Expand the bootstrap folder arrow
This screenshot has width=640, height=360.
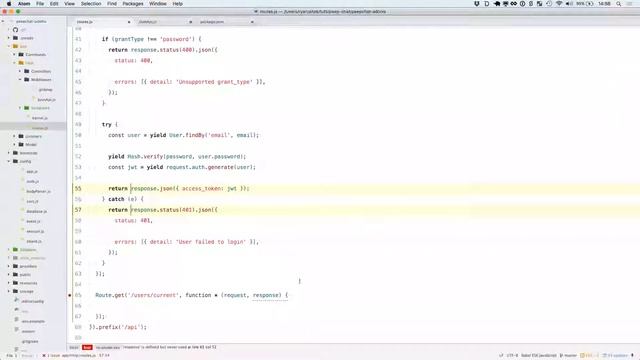pos(9,153)
